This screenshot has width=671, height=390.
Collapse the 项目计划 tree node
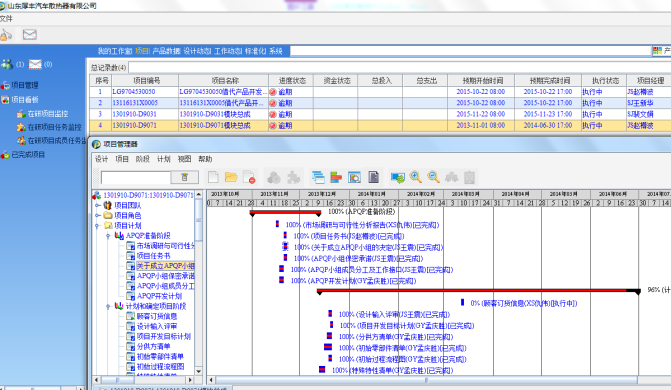point(98,226)
